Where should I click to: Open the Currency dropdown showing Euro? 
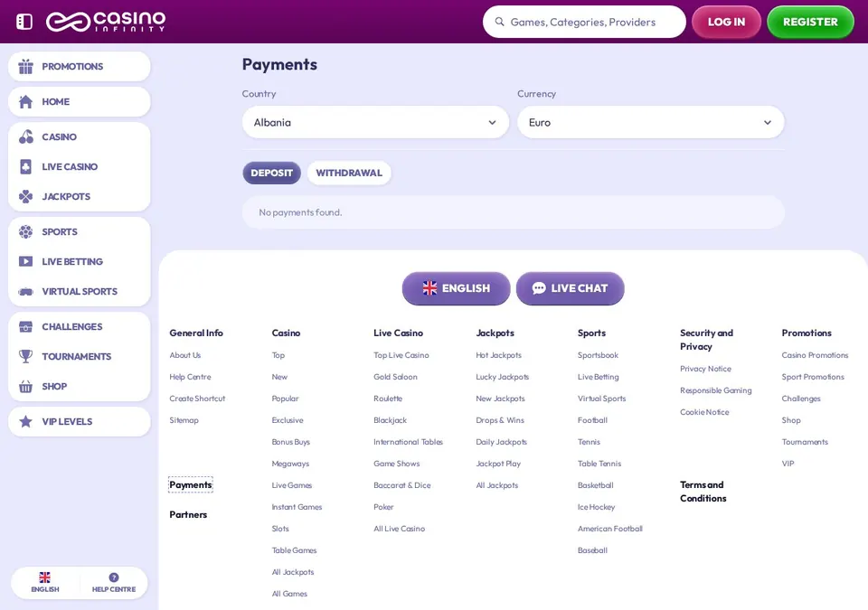tap(650, 122)
